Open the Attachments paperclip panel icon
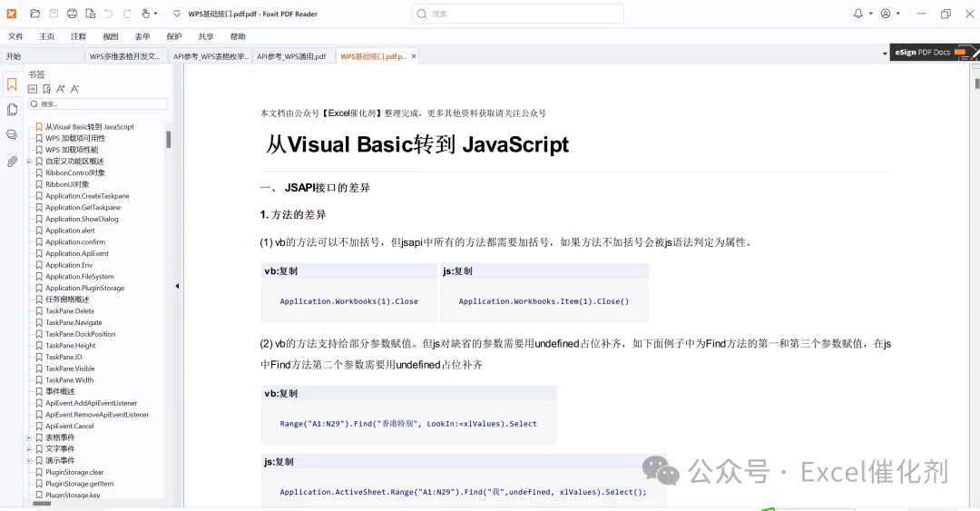The height and width of the screenshot is (511, 980). (12, 162)
